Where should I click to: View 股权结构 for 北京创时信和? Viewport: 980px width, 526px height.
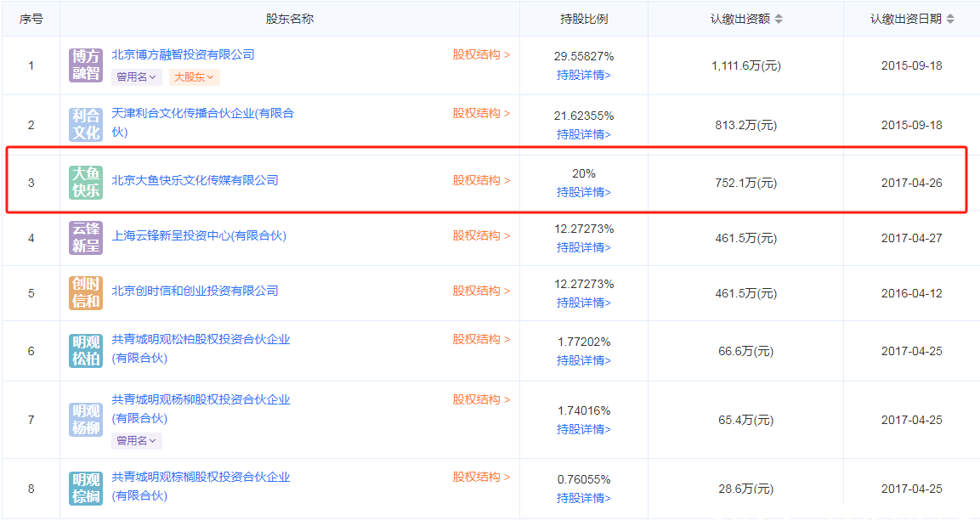click(x=481, y=291)
